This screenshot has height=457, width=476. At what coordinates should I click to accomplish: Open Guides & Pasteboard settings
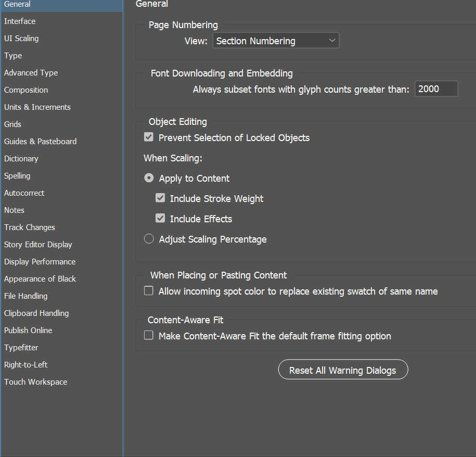point(40,142)
